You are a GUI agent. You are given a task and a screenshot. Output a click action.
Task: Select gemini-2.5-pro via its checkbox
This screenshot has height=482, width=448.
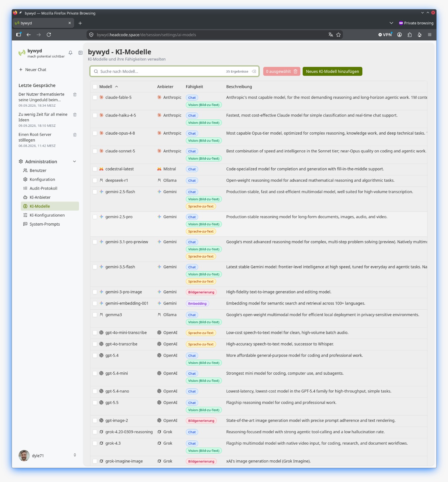pyautogui.click(x=95, y=217)
